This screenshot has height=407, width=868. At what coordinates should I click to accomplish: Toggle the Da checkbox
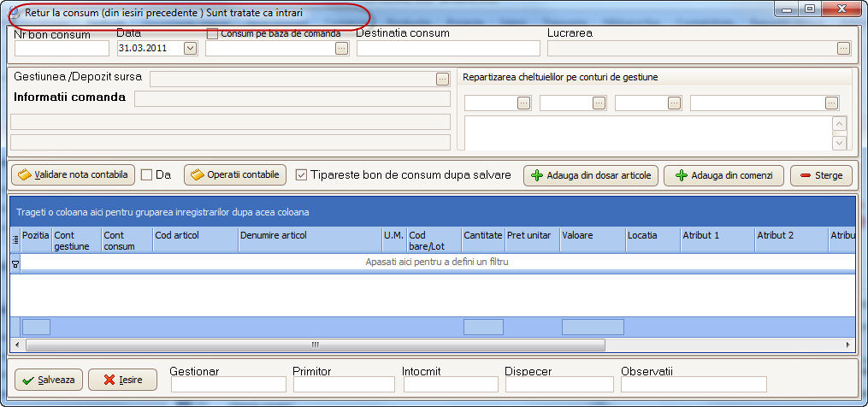(x=146, y=175)
